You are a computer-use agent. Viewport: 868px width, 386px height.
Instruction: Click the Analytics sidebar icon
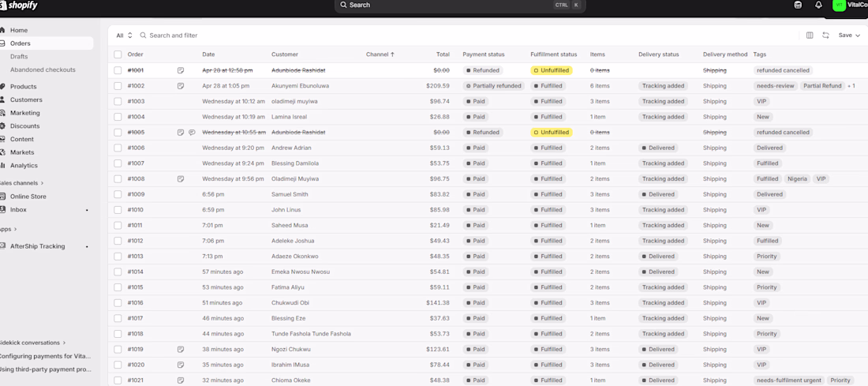3,166
